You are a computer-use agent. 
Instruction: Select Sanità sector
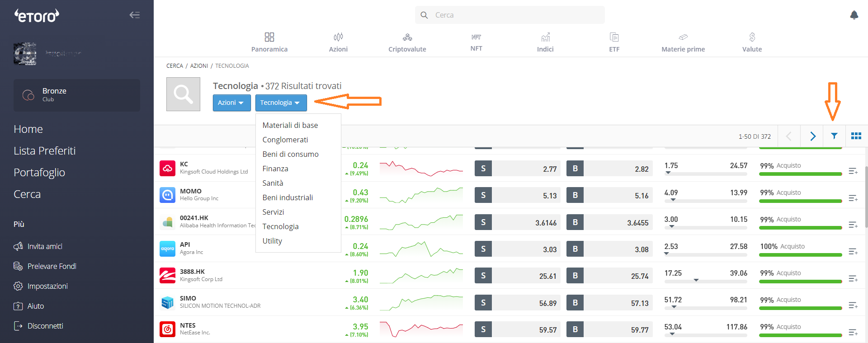[x=273, y=183]
